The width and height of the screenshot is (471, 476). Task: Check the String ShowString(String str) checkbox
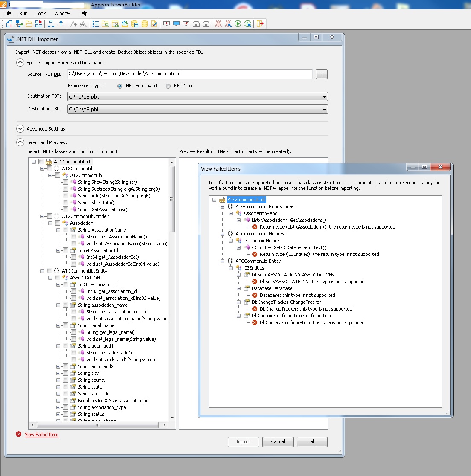point(65,182)
